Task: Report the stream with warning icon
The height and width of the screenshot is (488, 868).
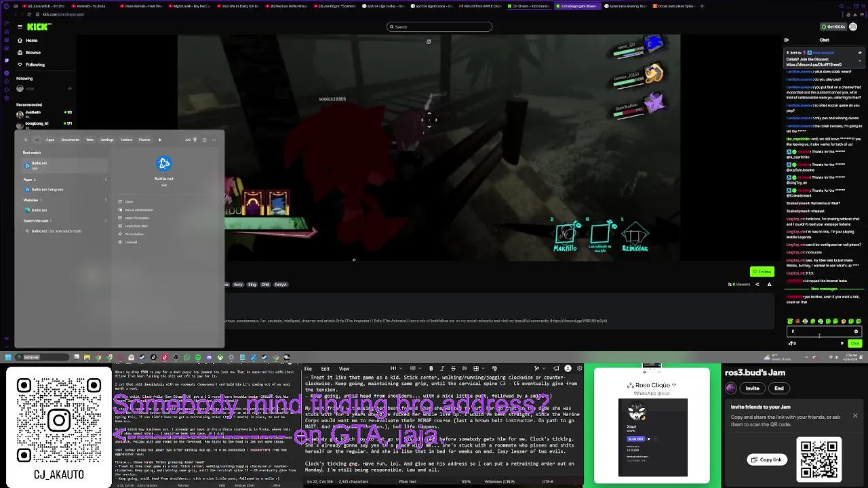Action: (x=770, y=284)
